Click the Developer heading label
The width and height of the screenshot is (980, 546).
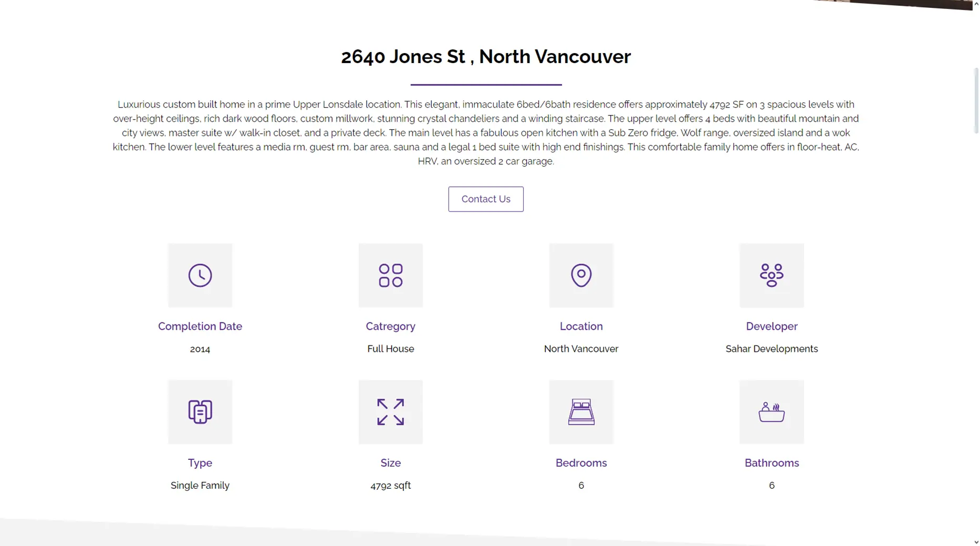pos(772,327)
